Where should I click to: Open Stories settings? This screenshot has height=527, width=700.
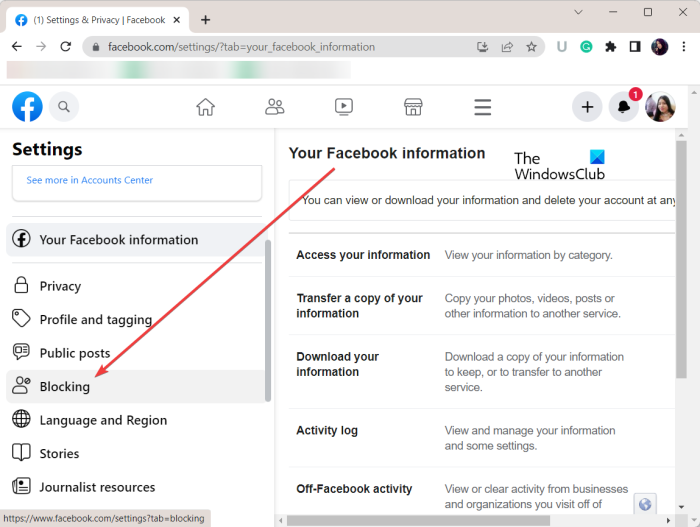coord(135,453)
